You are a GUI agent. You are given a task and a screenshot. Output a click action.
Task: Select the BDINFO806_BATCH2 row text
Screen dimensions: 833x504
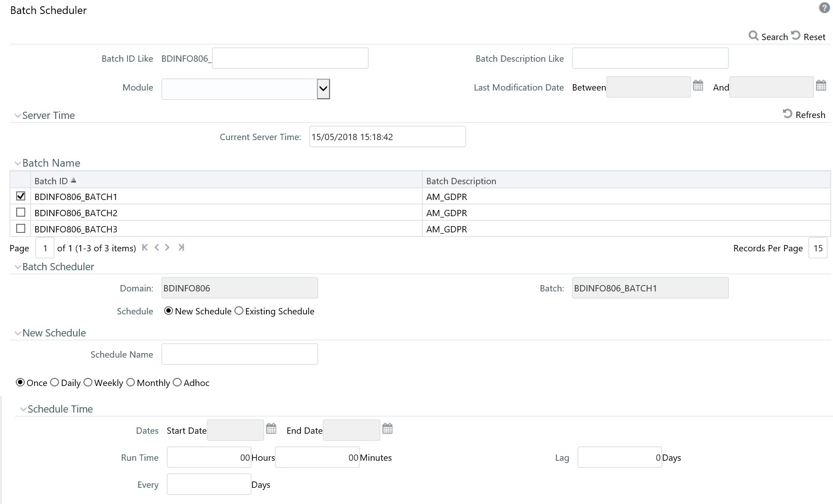pos(76,213)
